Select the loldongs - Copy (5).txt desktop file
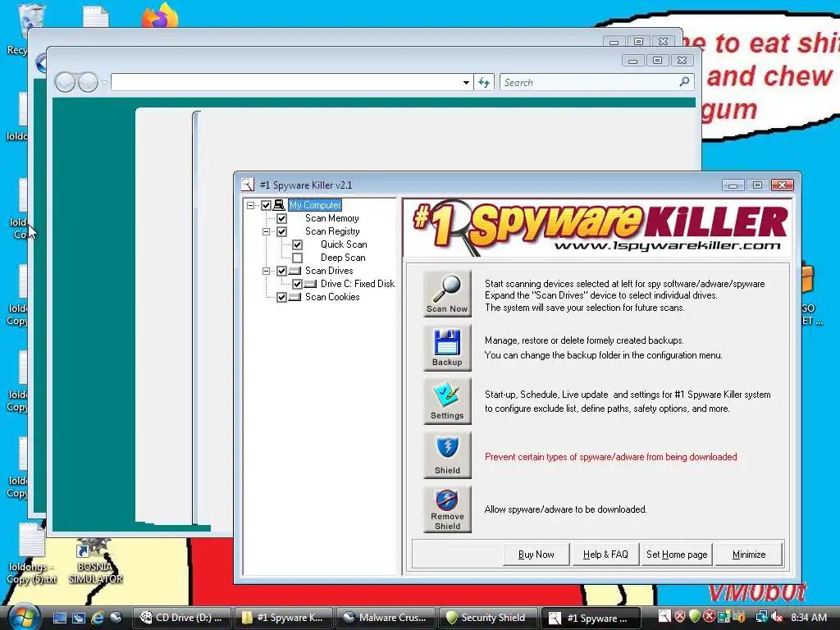This screenshot has width=840, height=630. (x=32, y=555)
